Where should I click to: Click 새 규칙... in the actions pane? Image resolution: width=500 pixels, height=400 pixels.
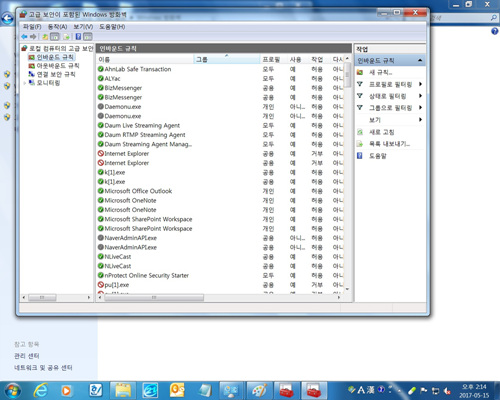pos(380,72)
